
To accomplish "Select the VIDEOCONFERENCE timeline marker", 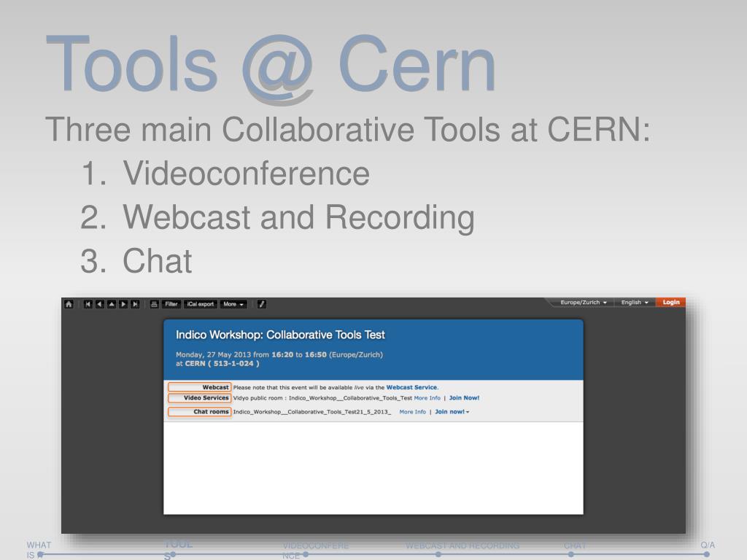I will point(306,555).
